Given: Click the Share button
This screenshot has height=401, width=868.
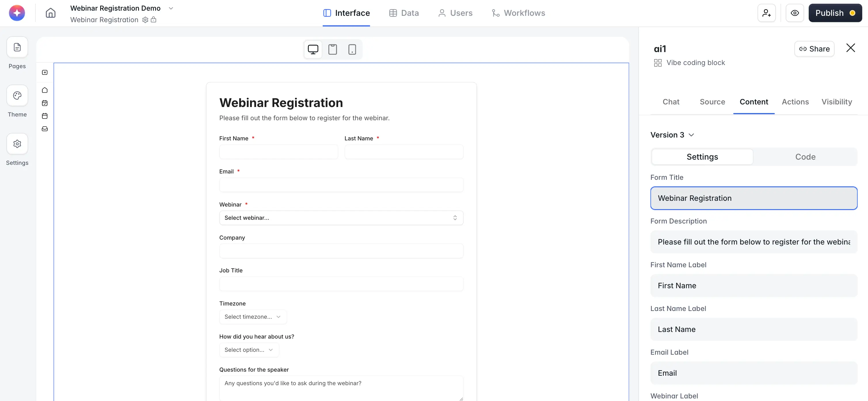Looking at the screenshot, I should [814, 49].
